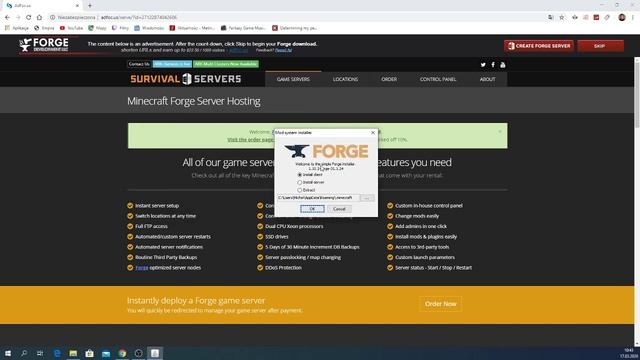Viewport: 640px width, 360px height.
Task: Click the browse folder '...' button in installer
Action: [367, 198]
